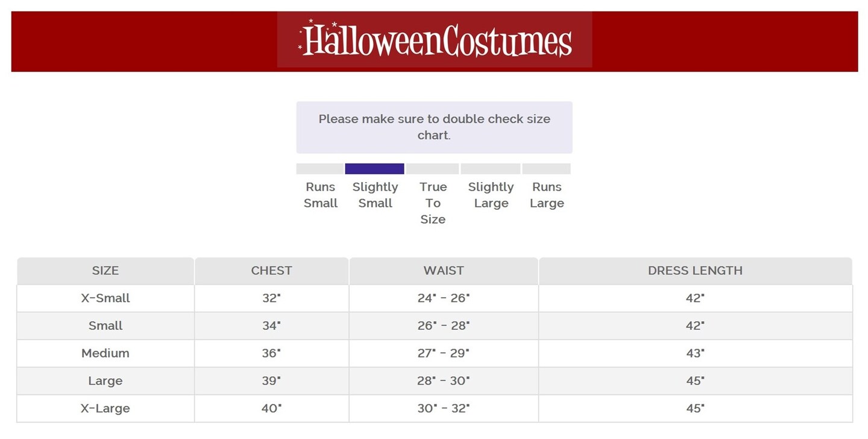Click the X-Large dress length 45" cell
Image resolution: width=868 pixels, height=439 pixels.
click(695, 408)
